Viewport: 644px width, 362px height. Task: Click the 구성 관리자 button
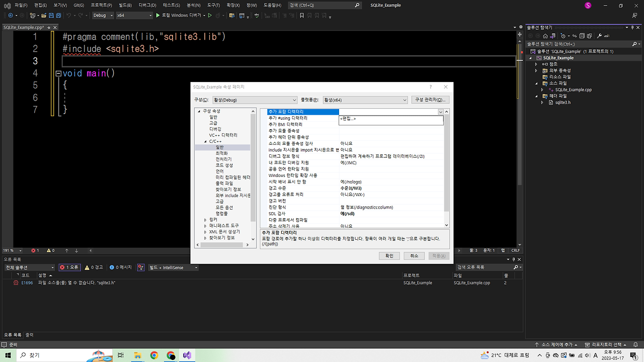[x=430, y=100]
